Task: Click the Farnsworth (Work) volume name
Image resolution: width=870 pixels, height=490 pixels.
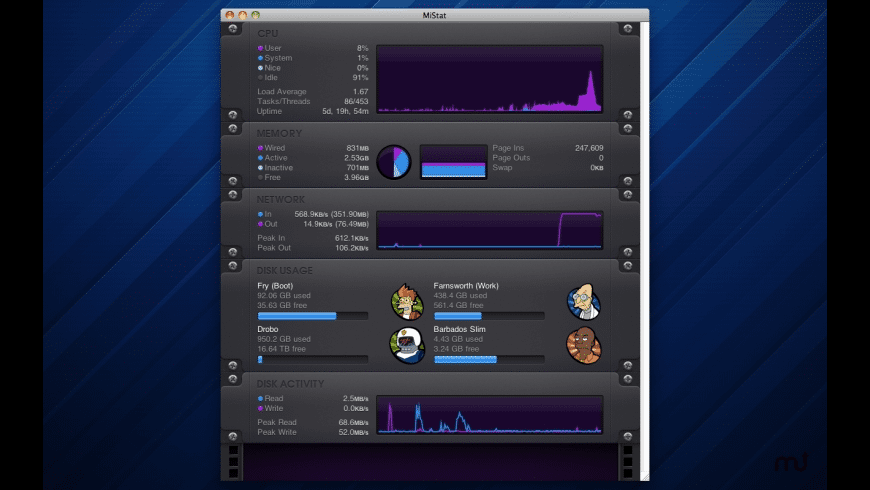Action: (466, 286)
